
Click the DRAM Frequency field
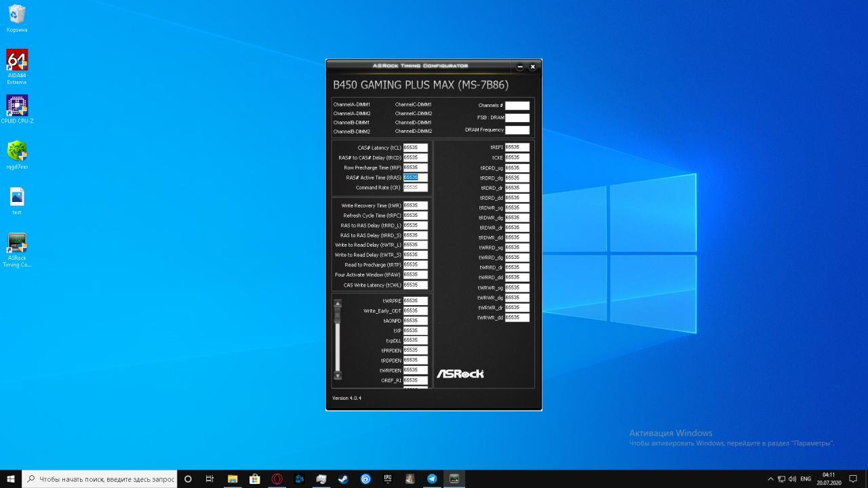pos(517,130)
